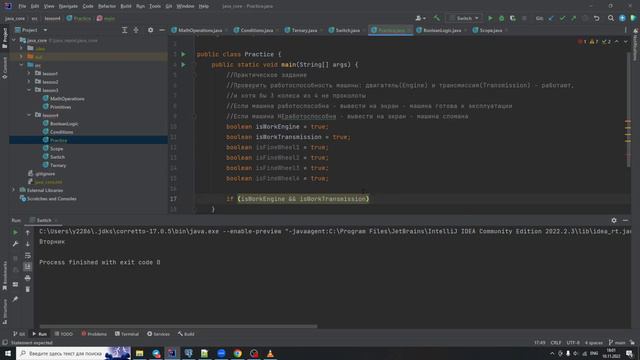Open Project panel settings gear

150,30
